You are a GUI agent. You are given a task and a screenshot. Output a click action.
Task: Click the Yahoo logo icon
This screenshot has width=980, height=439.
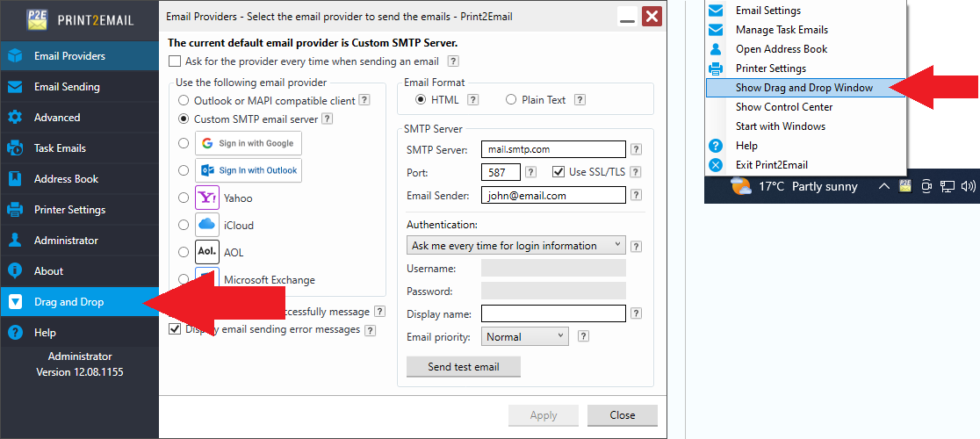[207, 198]
